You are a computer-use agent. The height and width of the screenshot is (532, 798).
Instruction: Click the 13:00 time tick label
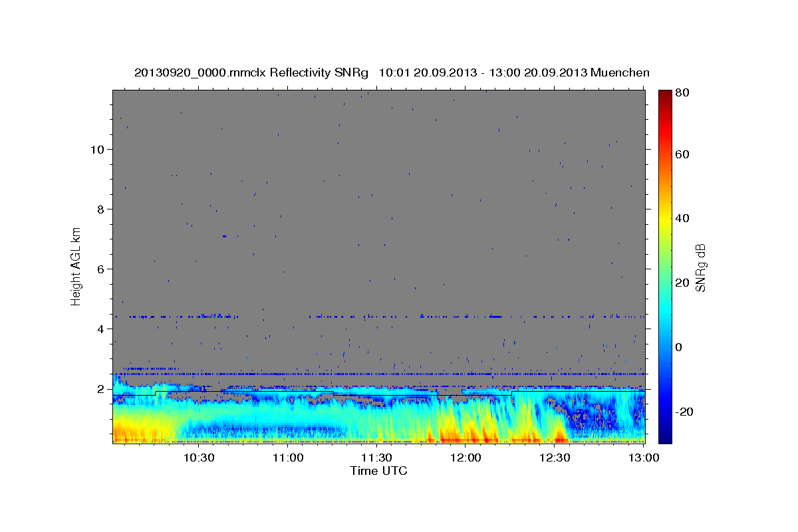point(643,458)
